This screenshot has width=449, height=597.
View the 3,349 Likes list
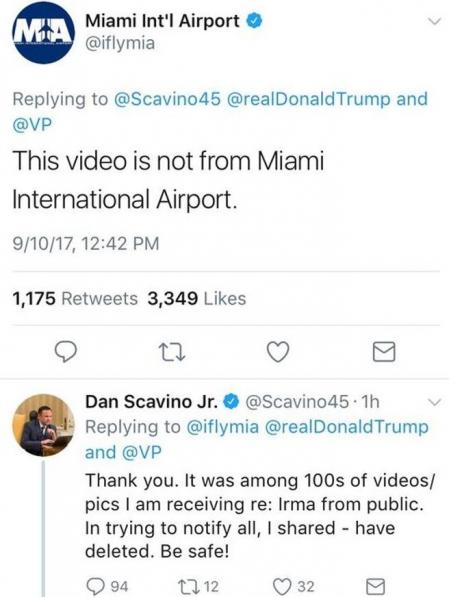197,298
